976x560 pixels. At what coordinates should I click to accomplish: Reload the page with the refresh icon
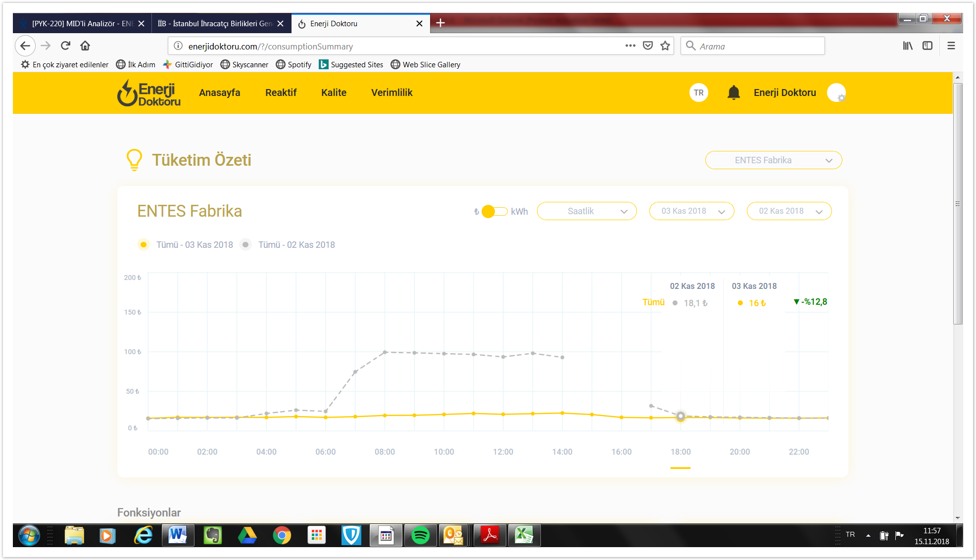65,46
